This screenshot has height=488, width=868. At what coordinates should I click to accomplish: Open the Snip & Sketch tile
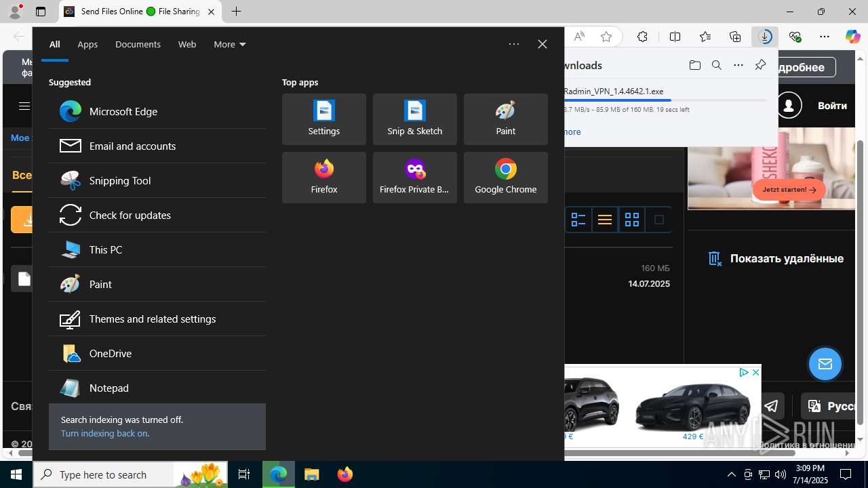coord(415,119)
